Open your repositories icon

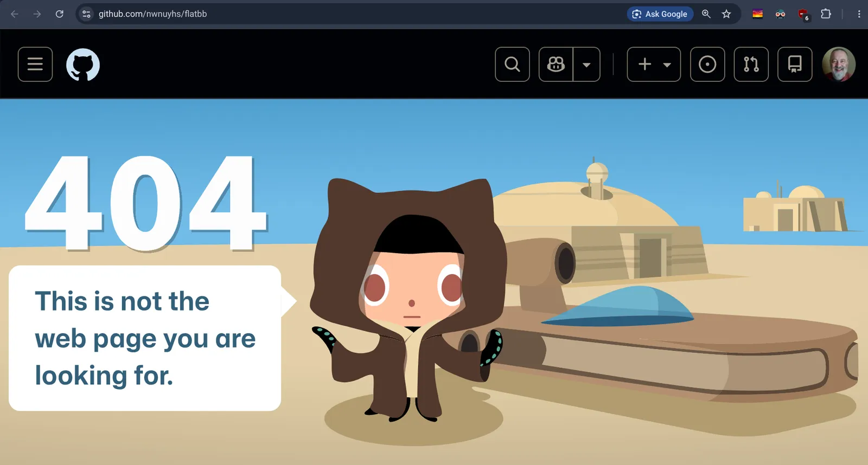(x=795, y=64)
